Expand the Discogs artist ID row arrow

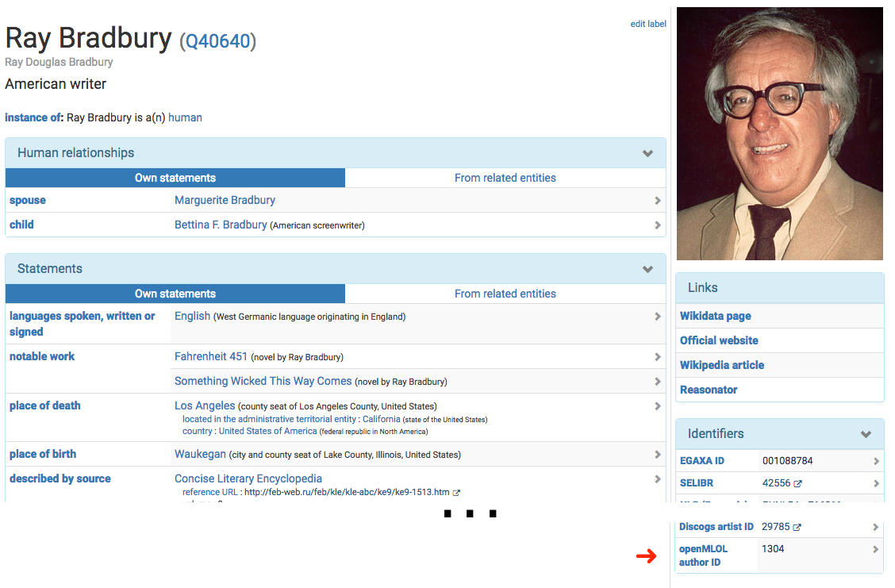[x=876, y=527]
